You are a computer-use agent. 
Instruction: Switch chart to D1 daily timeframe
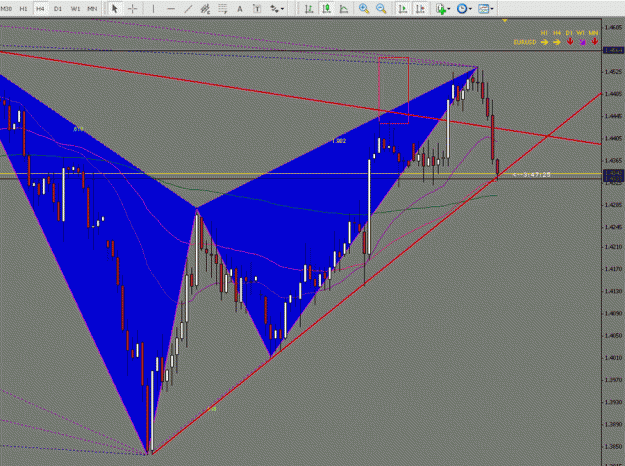pos(58,8)
